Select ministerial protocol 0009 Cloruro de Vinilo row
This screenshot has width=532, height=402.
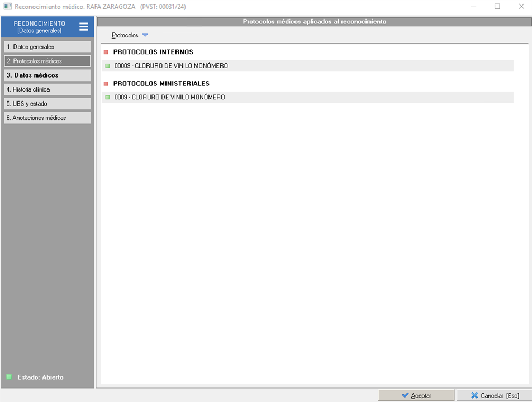click(307, 98)
